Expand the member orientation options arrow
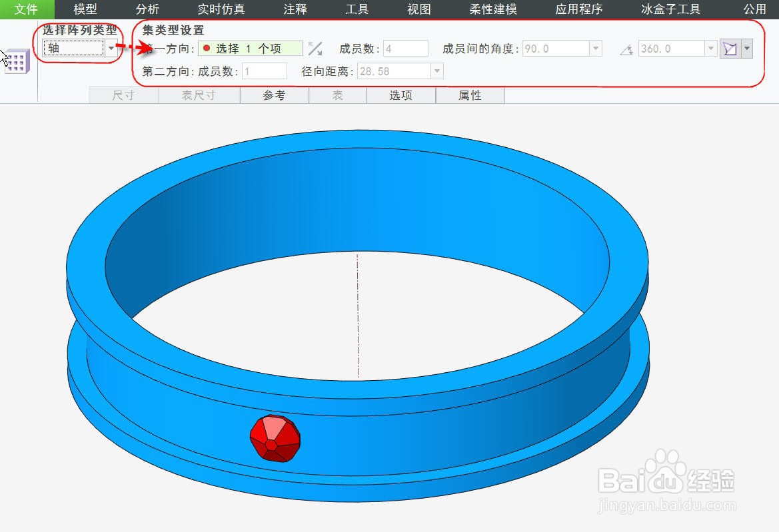 [747, 49]
